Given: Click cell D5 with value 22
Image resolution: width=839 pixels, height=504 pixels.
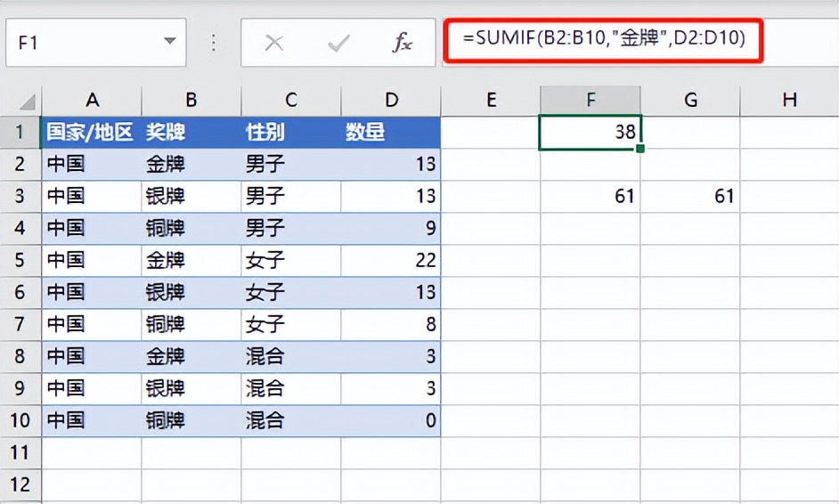Looking at the screenshot, I should [x=391, y=261].
